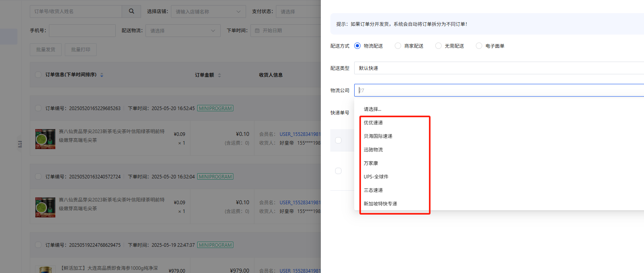Open tea product thumbnail in order ending 572724

point(45,207)
